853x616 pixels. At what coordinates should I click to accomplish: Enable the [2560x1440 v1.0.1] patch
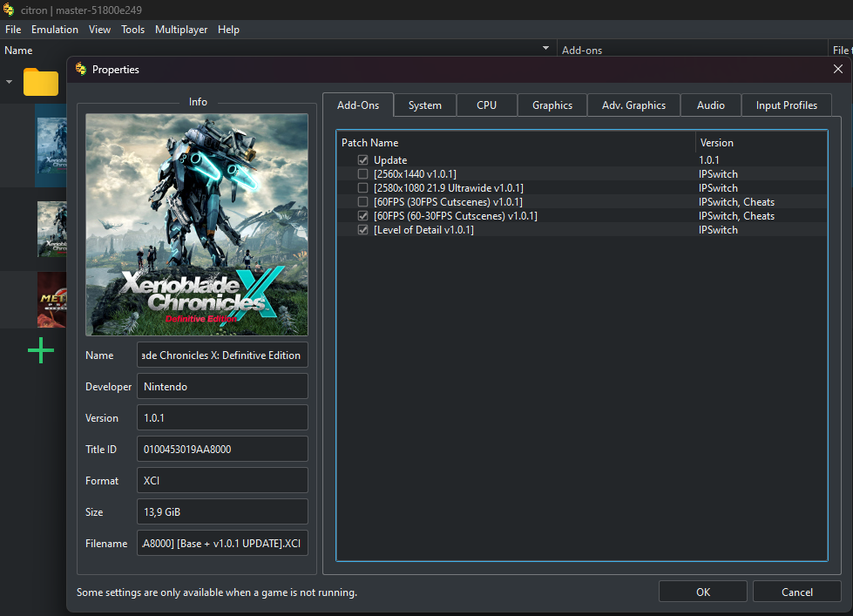click(362, 174)
